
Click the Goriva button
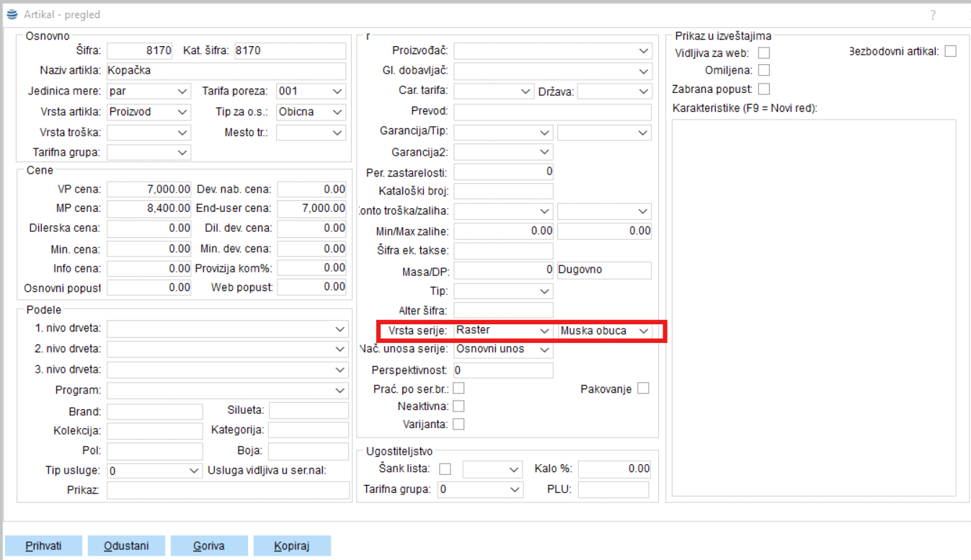click(x=209, y=546)
